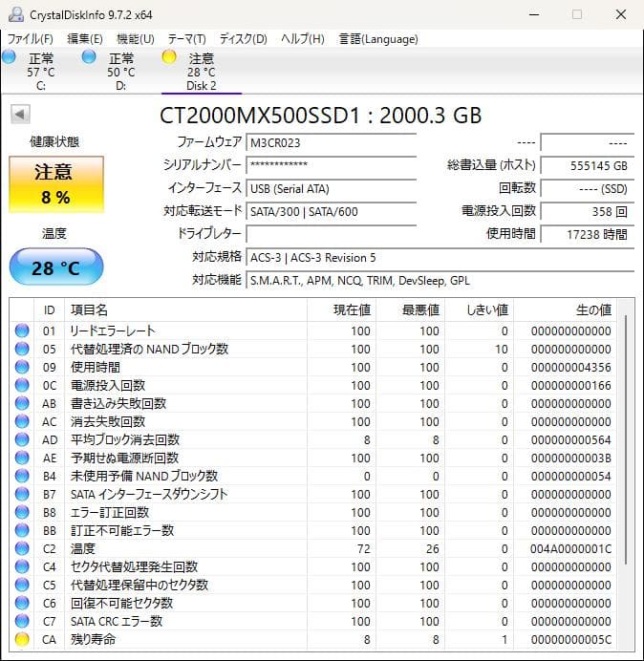Click the 最悪値 column header
The width and height of the screenshot is (644, 661).
click(410, 310)
